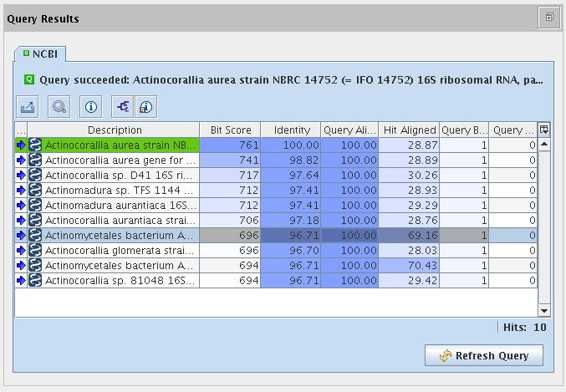Click the DNA icon of Actinomadura sp. TFS 1144 row

pyautogui.click(x=35, y=191)
